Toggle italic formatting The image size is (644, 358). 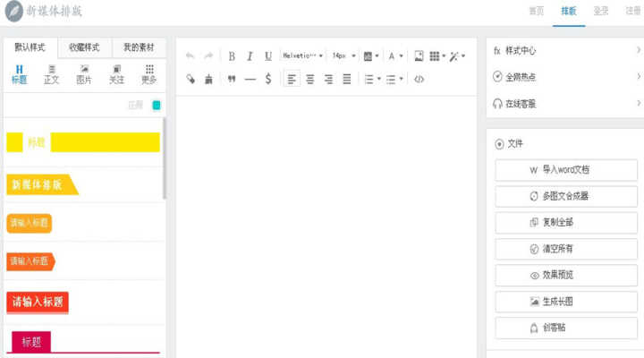[x=250, y=55]
